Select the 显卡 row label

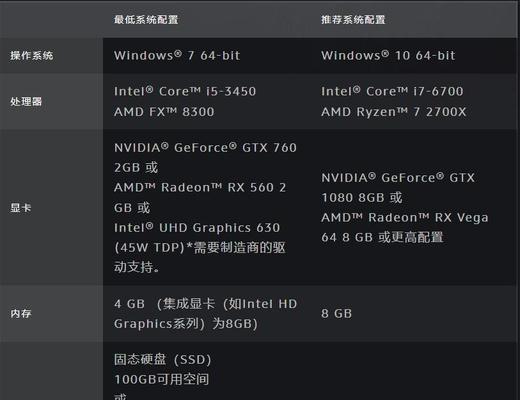[x=21, y=208]
